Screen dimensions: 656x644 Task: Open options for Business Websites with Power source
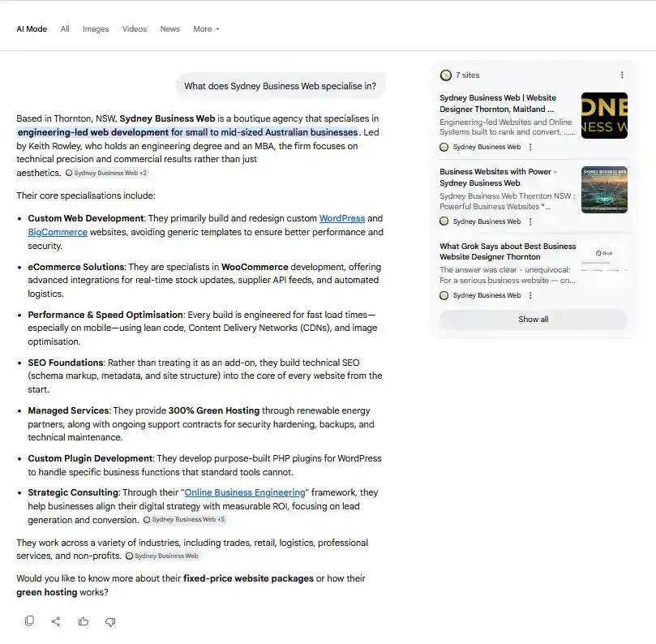(530, 221)
